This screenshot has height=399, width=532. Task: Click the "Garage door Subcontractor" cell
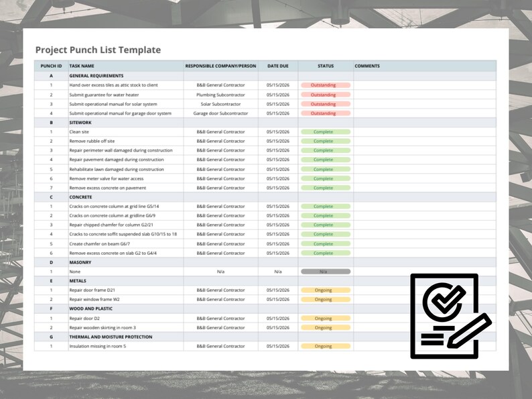[x=220, y=113]
